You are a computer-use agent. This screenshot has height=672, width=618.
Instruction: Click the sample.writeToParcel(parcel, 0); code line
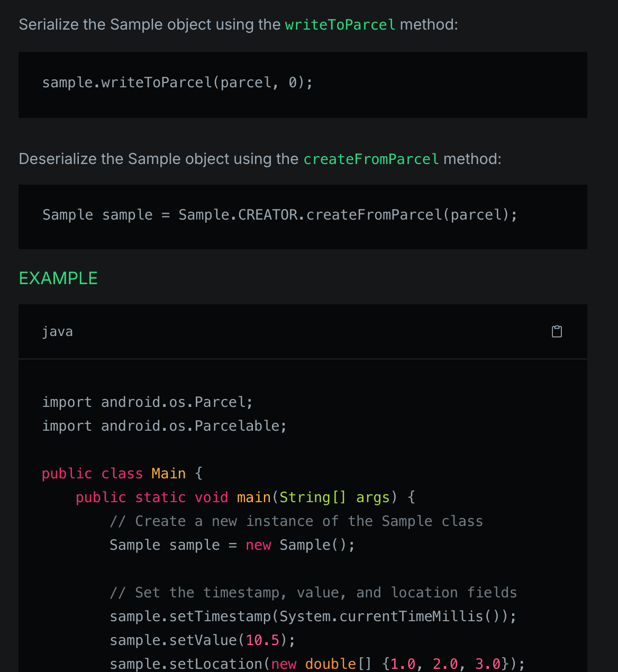tap(178, 83)
